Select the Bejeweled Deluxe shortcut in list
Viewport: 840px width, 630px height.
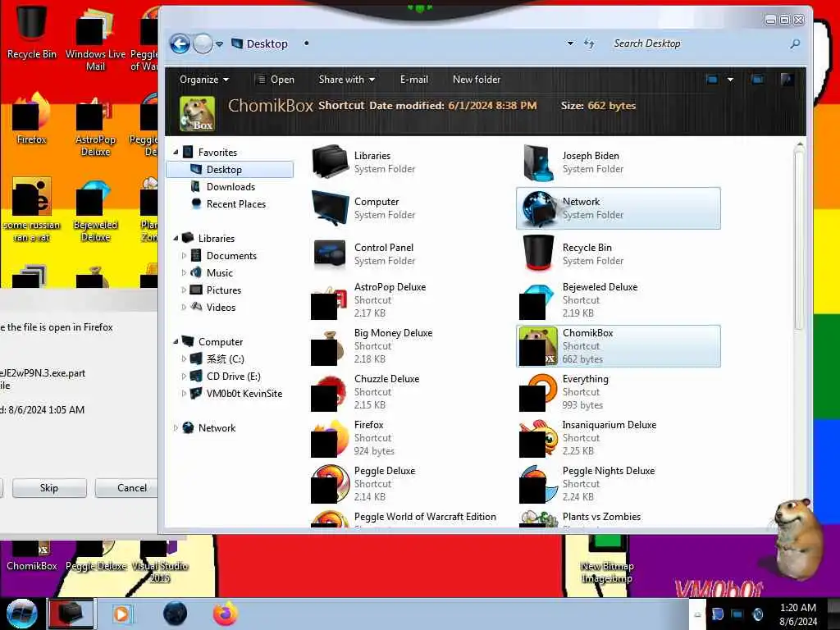(619, 300)
